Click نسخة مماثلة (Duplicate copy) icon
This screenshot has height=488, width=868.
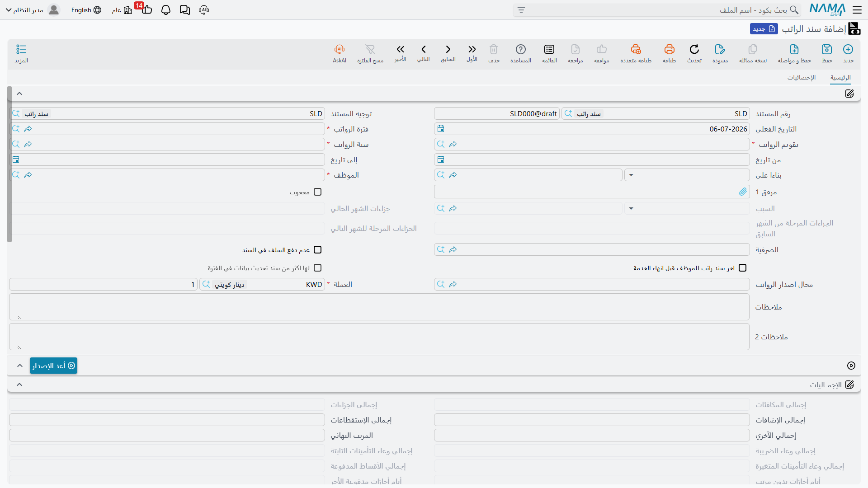[753, 49]
